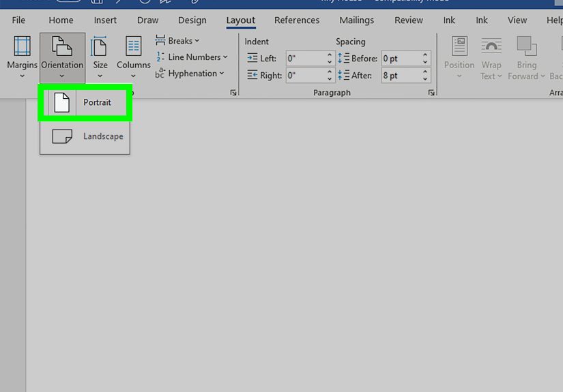563x392 pixels.
Task: Open Hyphenation dropdown
Action: coord(190,74)
